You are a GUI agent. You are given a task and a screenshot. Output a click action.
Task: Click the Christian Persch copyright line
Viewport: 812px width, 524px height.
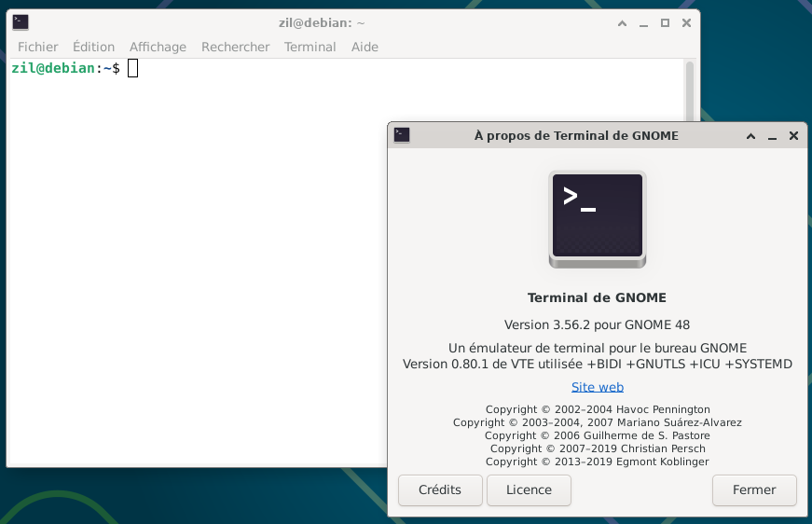(598, 448)
